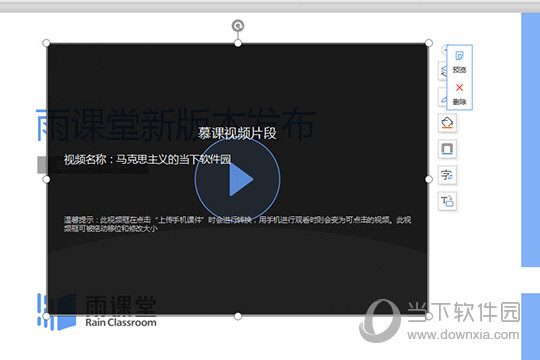Click the top-right corner resize handle
Image resolution: width=540 pixels, height=360 pixels.
click(x=429, y=43)
